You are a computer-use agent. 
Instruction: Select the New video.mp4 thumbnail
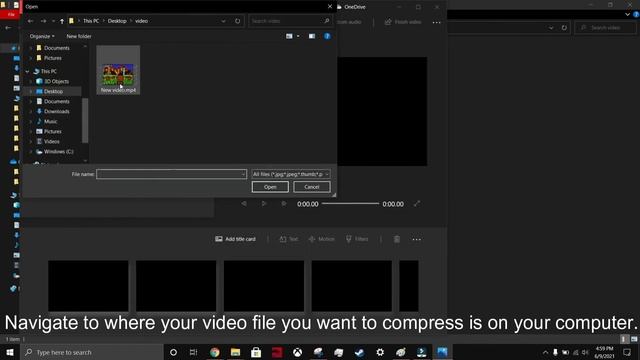click(118, 70)
